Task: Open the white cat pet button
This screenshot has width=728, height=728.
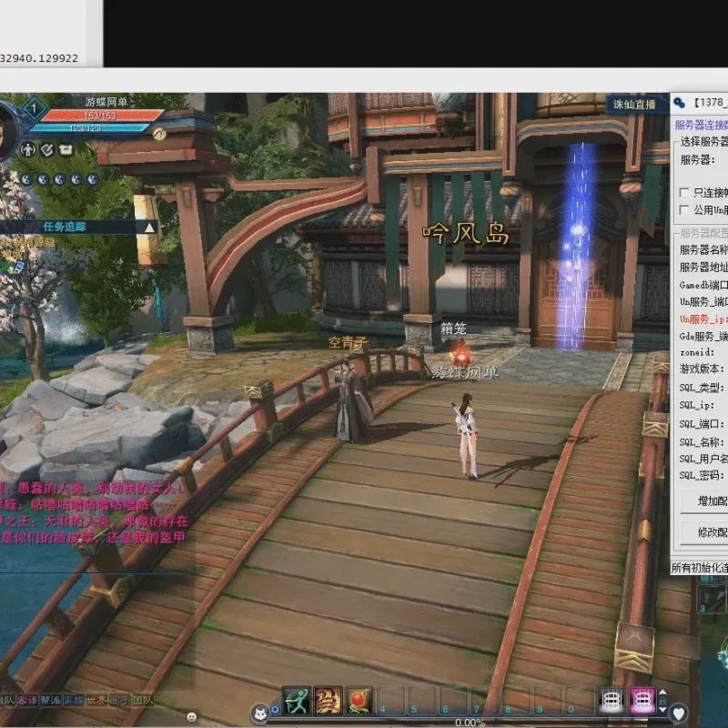Action: point(260,713)
